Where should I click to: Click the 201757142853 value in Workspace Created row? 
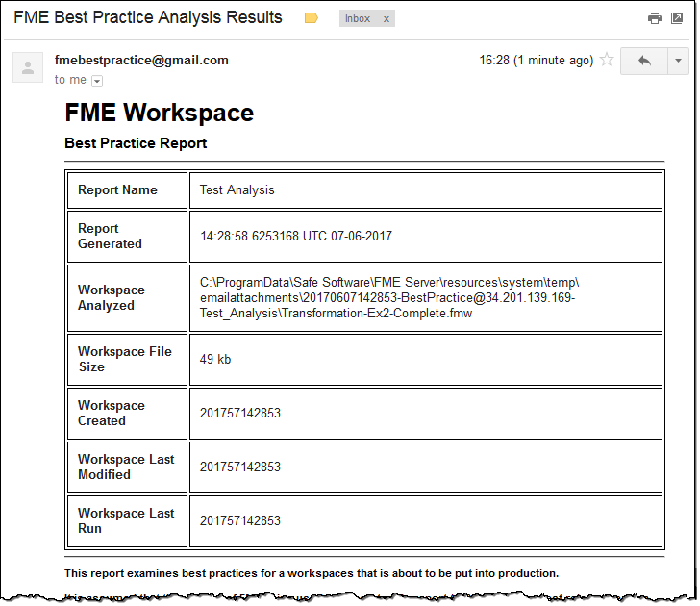pos(240,413)
